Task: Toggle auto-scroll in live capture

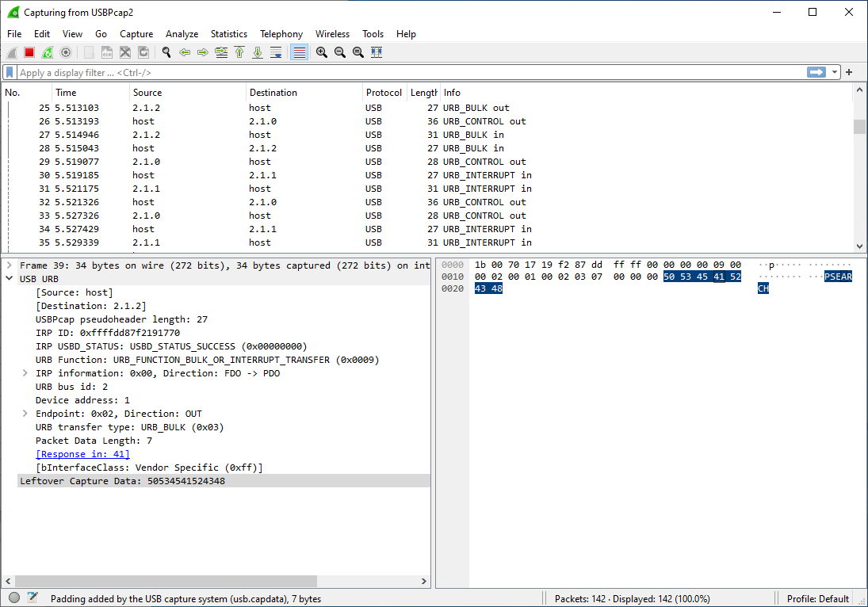Action: (274, 52)
